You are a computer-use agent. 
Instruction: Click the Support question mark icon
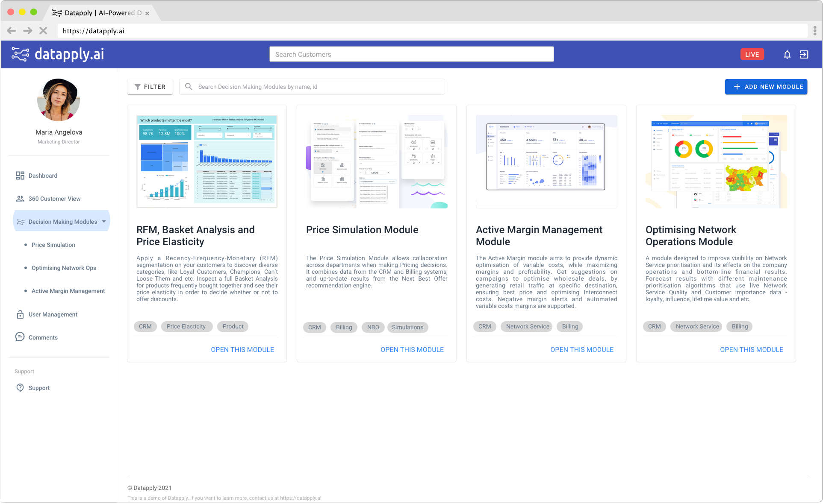click(x=20, y=388)
